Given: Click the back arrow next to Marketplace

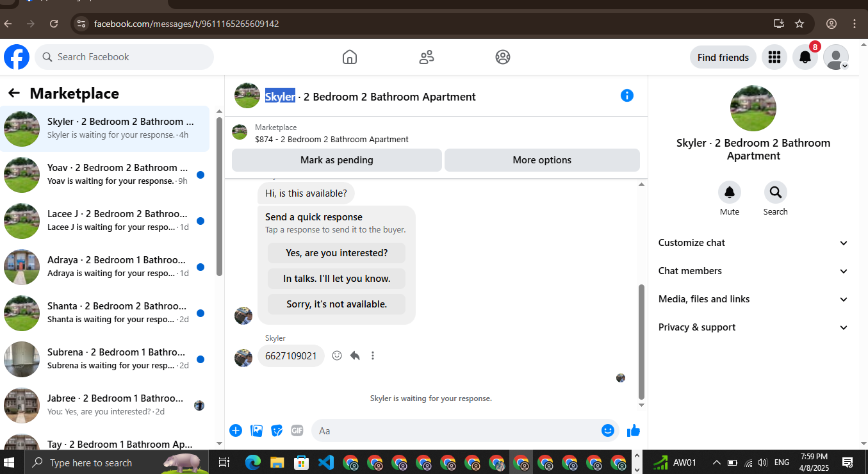Looking at the screenshot, I should point(14,94).
